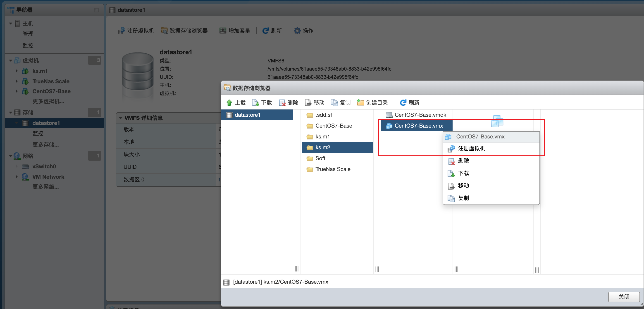
Task: Open the More VMs link in navigator
Action: pos(48,102)
